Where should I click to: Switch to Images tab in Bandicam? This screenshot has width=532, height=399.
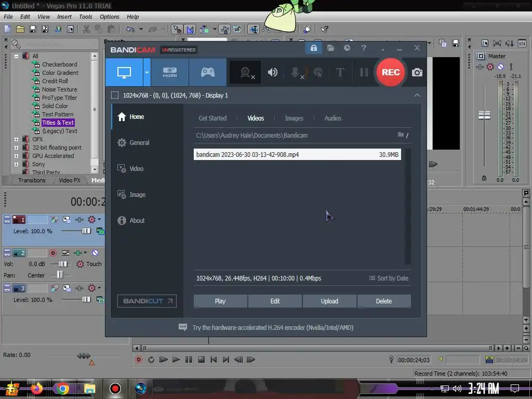click(x=294, y=118)
